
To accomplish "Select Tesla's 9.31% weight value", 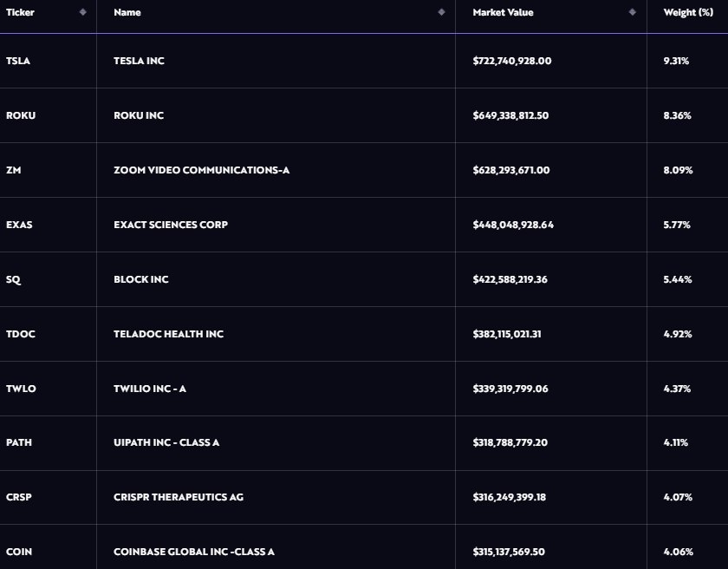I will click(x=676, y=61).
